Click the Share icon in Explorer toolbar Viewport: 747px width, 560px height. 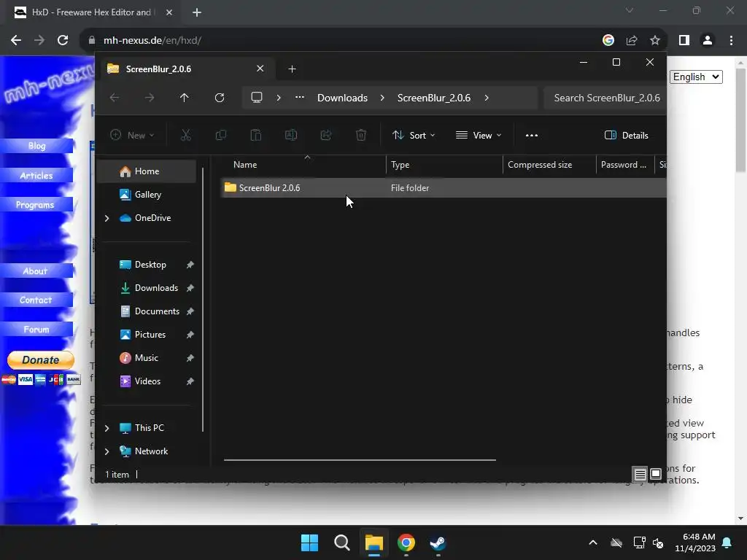click(x=326, y=135)
